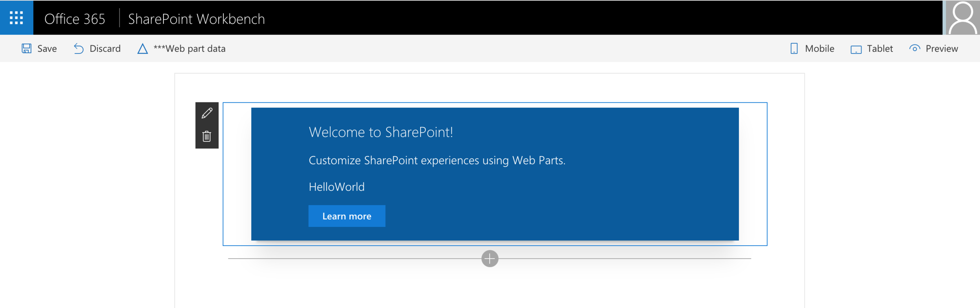Viewport: 980px width, 308px height.
Task: Click the Save label in the command bar
Action: 47,48
